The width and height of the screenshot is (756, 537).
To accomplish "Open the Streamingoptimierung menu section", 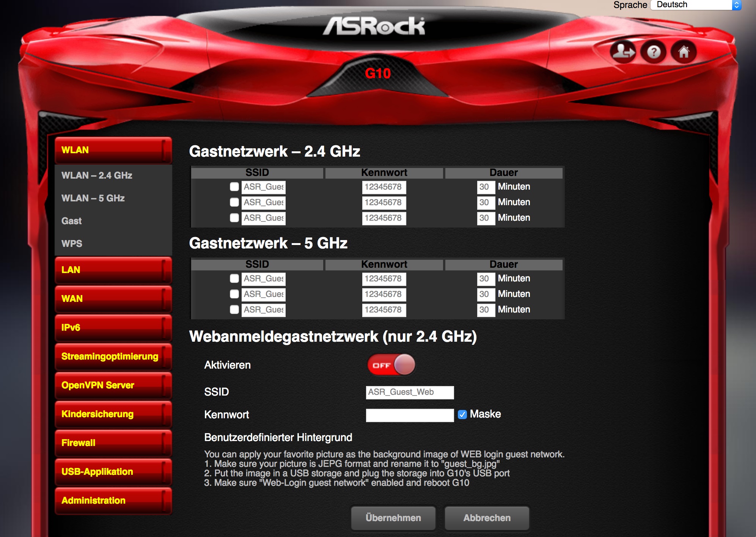I will click(113, 356).
